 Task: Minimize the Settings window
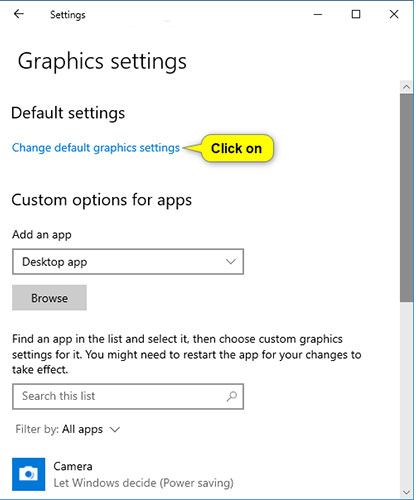point(318,14)
